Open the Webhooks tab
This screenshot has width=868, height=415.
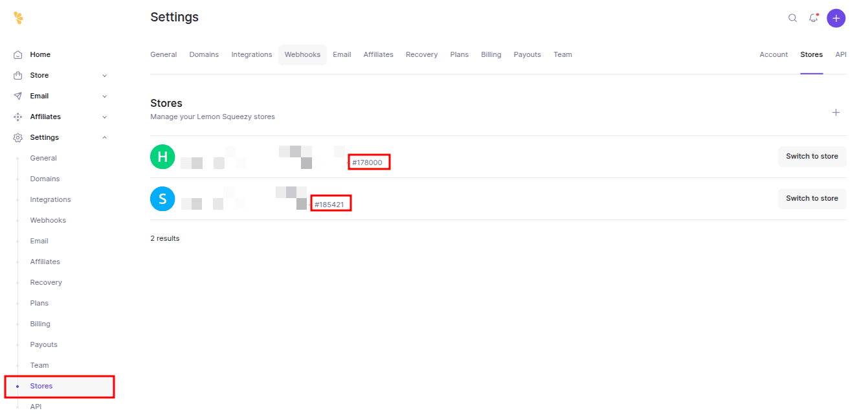pyautogui.click(x=302, y=55)
